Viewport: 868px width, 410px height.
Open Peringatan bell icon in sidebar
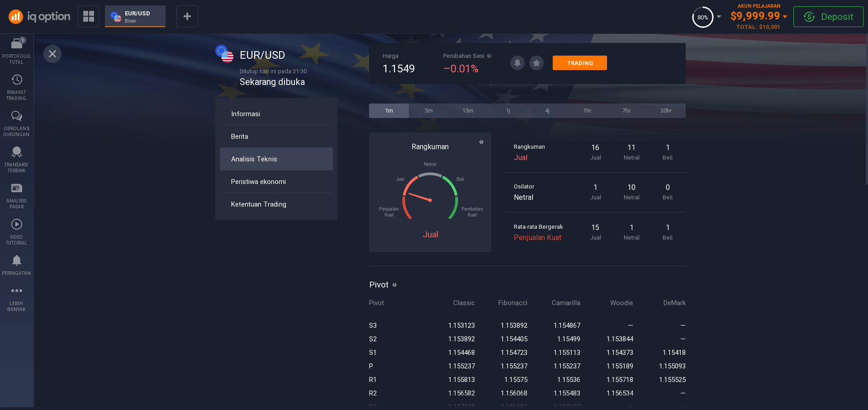click(16, 261)
